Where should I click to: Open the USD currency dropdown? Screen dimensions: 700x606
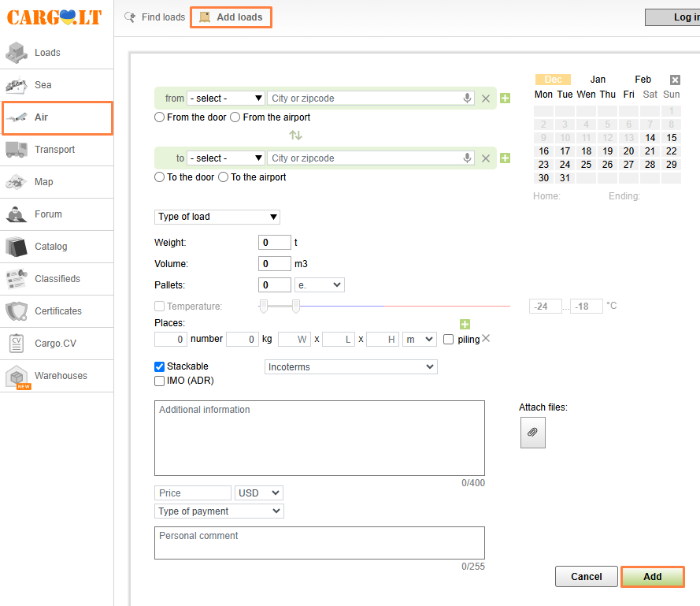259,493
